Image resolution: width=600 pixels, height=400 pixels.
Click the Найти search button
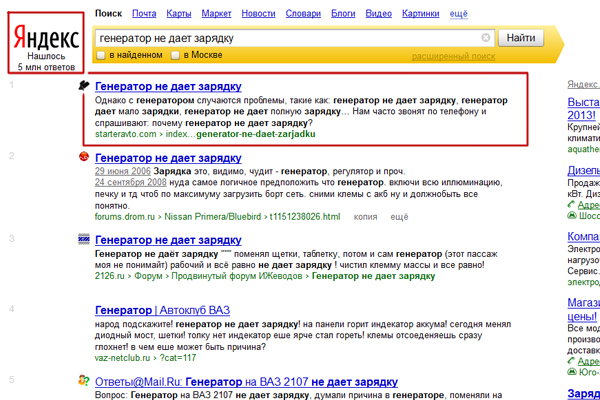[521, 38]
